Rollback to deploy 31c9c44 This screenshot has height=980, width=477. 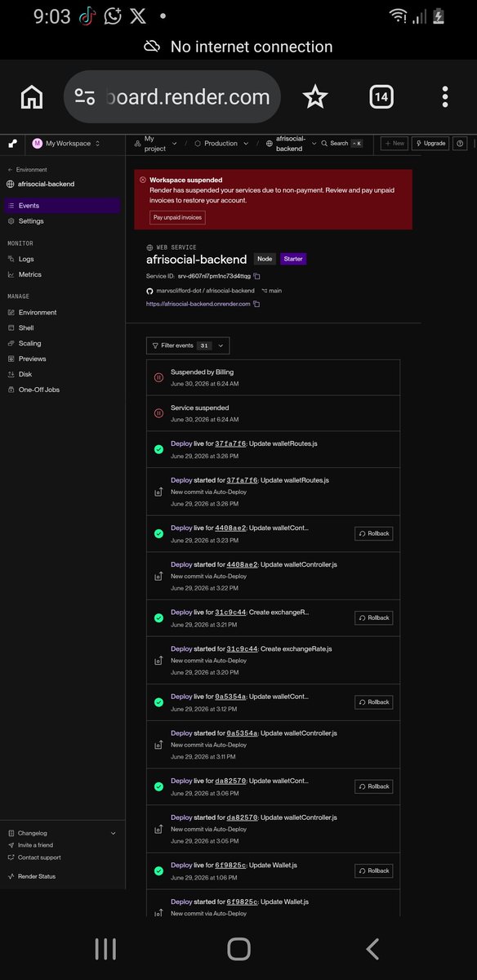pos(374,617)
